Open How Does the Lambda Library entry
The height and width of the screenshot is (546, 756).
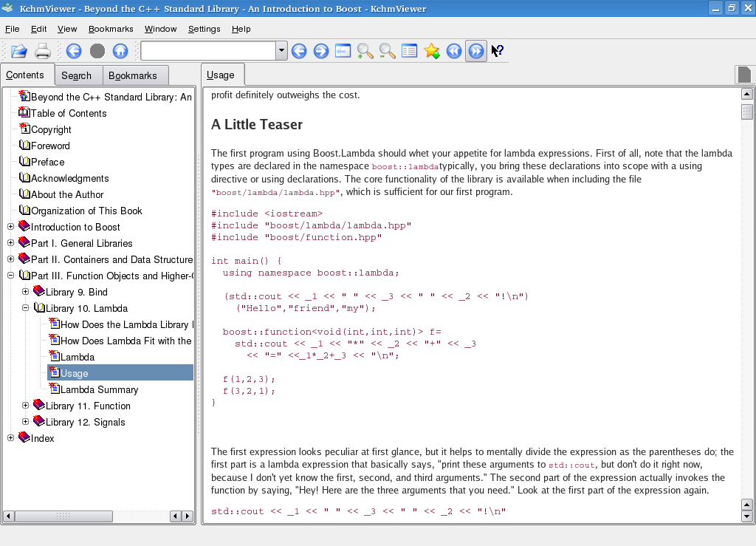(x=126, y=324)
